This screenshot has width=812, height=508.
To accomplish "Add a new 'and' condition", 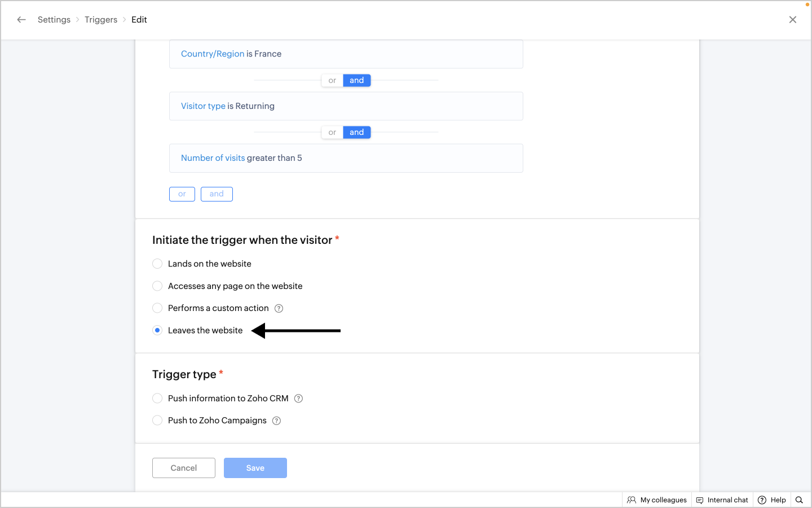I will coord(217,194).
